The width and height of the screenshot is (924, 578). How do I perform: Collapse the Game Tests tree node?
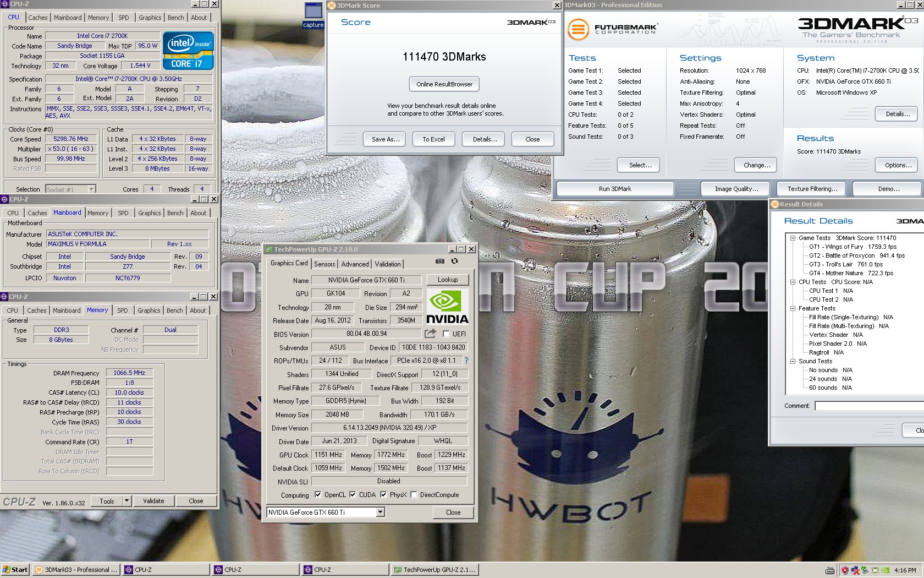pyautogui.click(x=793, y=238)
